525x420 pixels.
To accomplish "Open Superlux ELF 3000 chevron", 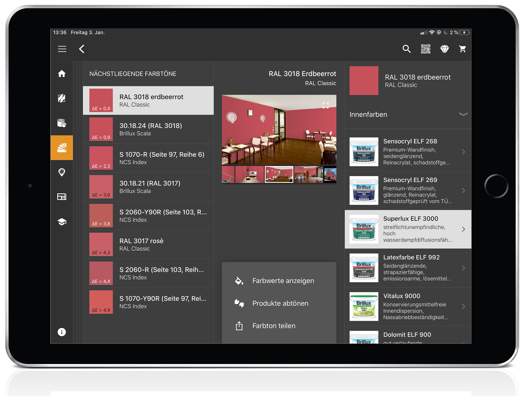I will click(x=463, y=229).
